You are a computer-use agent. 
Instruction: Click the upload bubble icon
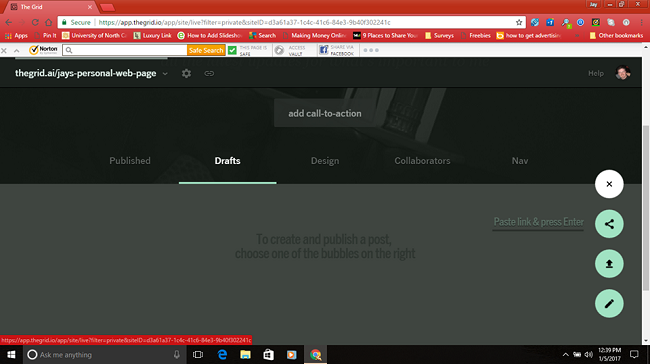pos(609,264)
